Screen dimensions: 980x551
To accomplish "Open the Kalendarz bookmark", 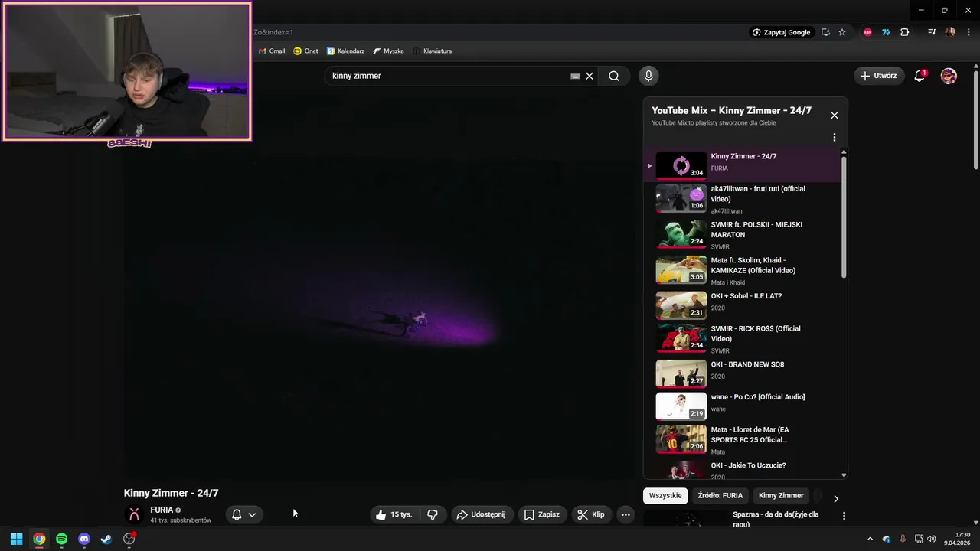I will (x=345, y=51).
